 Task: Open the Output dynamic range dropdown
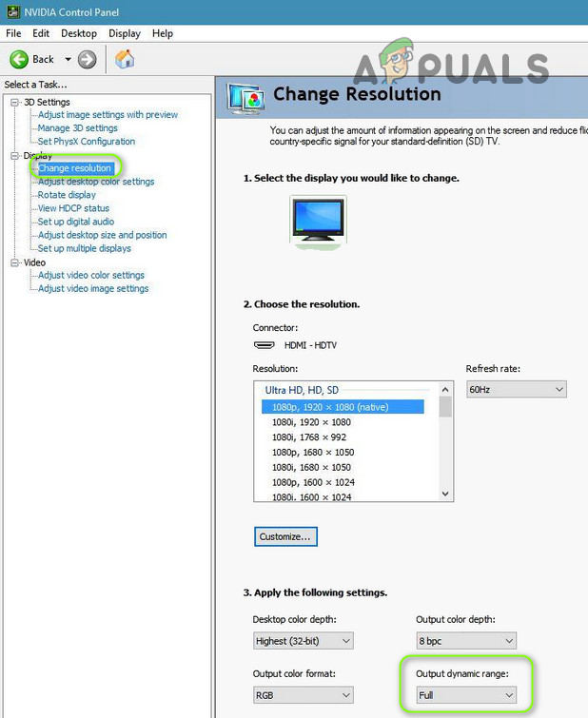click(x=466, y=695)
